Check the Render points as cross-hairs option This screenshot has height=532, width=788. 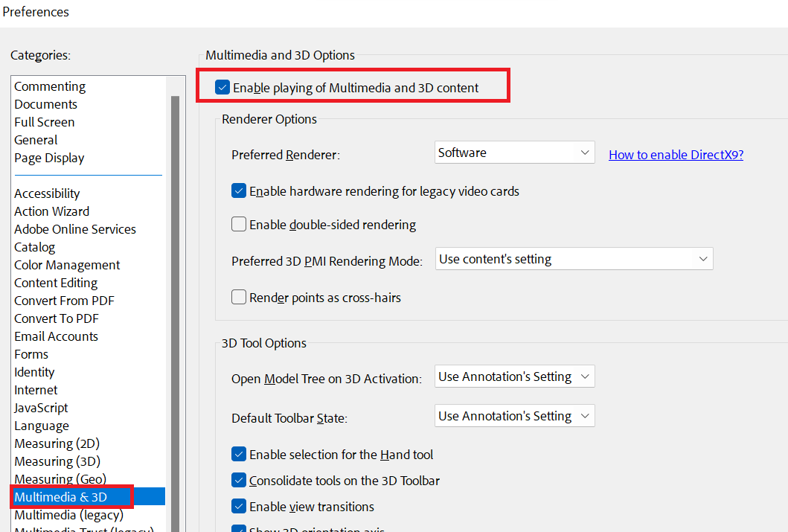click(239, 297)
